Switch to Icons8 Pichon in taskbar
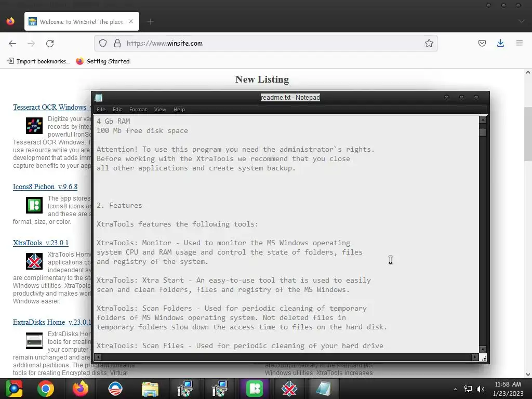 click(255, 389)
